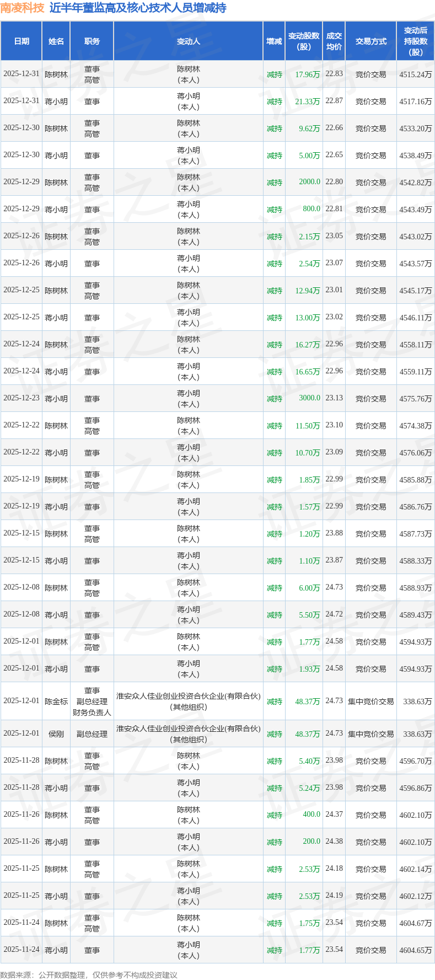
Task: Select the 姓名 column header
Action: (56, 41)
